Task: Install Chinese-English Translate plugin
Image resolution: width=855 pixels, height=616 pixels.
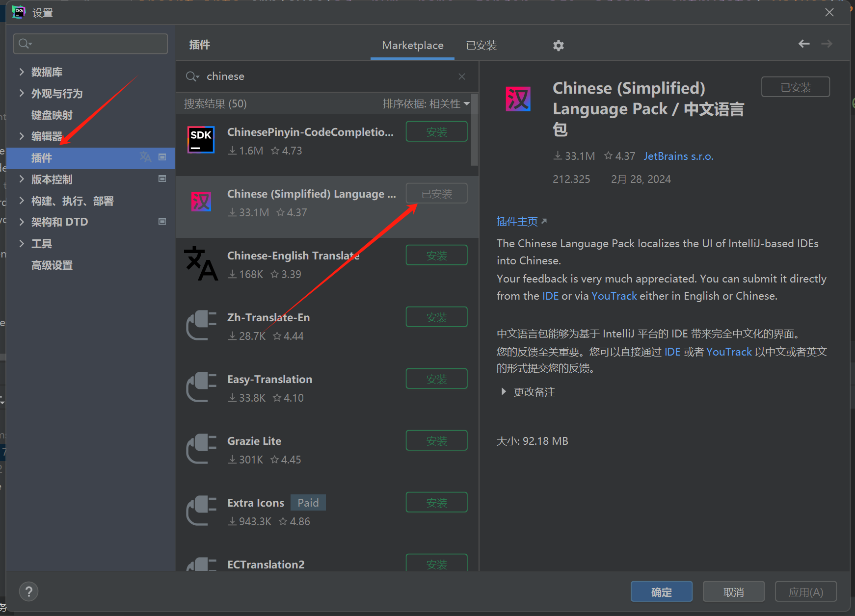Action: [x=436, y=256]
